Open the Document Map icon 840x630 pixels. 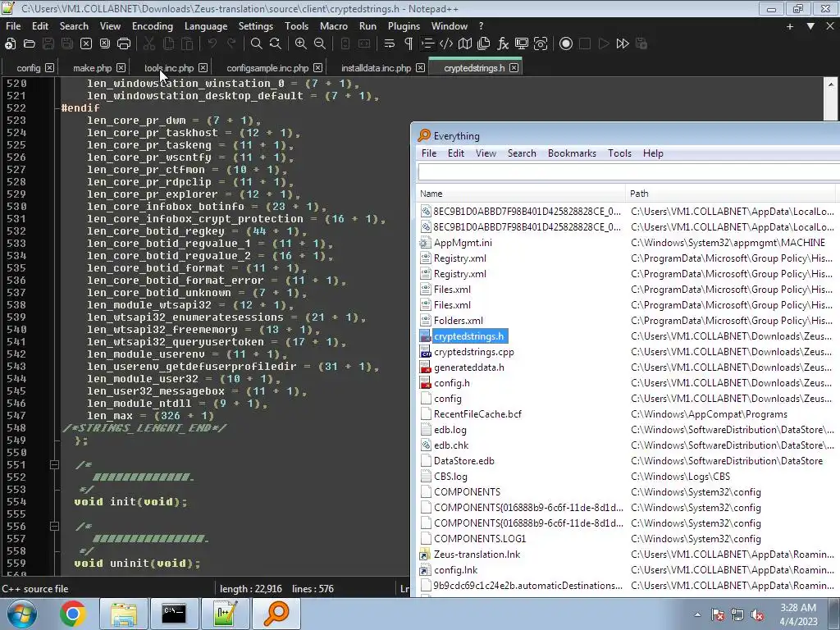click(465, 44)
